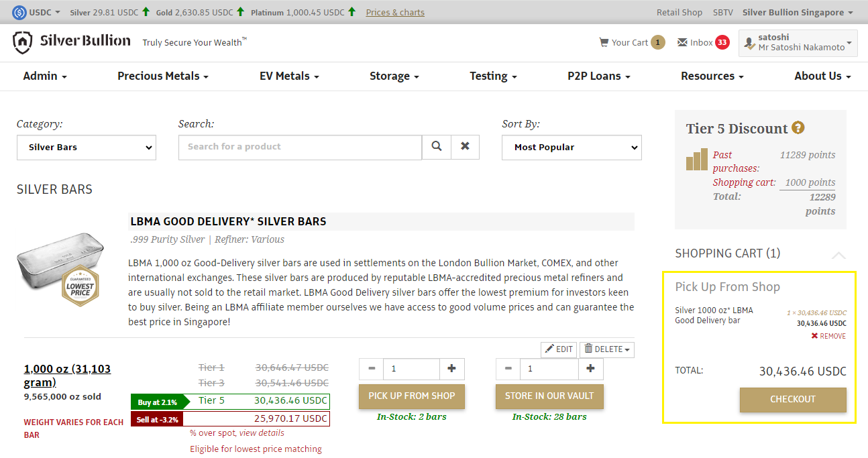Click the tier bars chart icon
This screenshot has height=458, width=868.
tap(697, 160)
